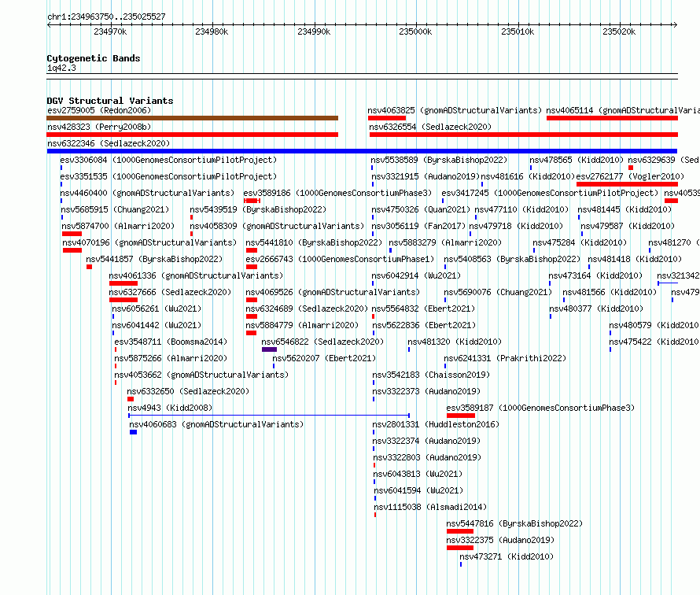The width and height of the screenshot is (700, 595).
Task: Click nsv5690076 (Chuang2021) label
Action: [498, 292]
